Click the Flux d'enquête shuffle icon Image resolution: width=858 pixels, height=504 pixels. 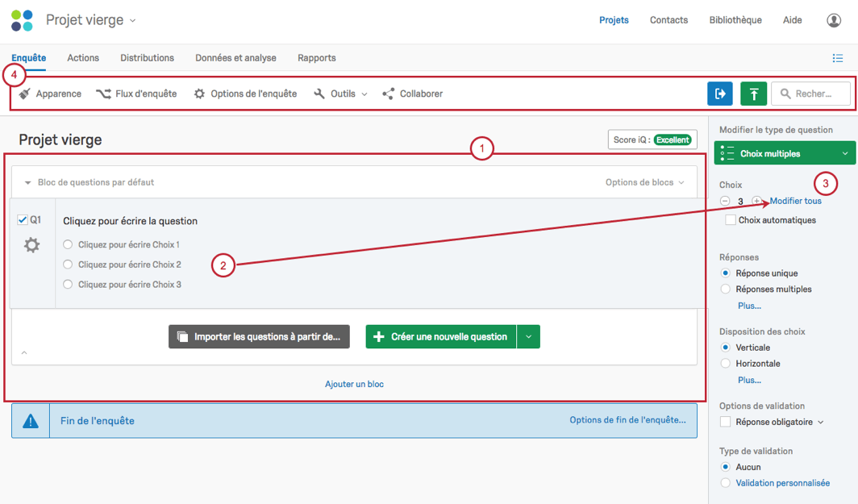pos(103,94)
